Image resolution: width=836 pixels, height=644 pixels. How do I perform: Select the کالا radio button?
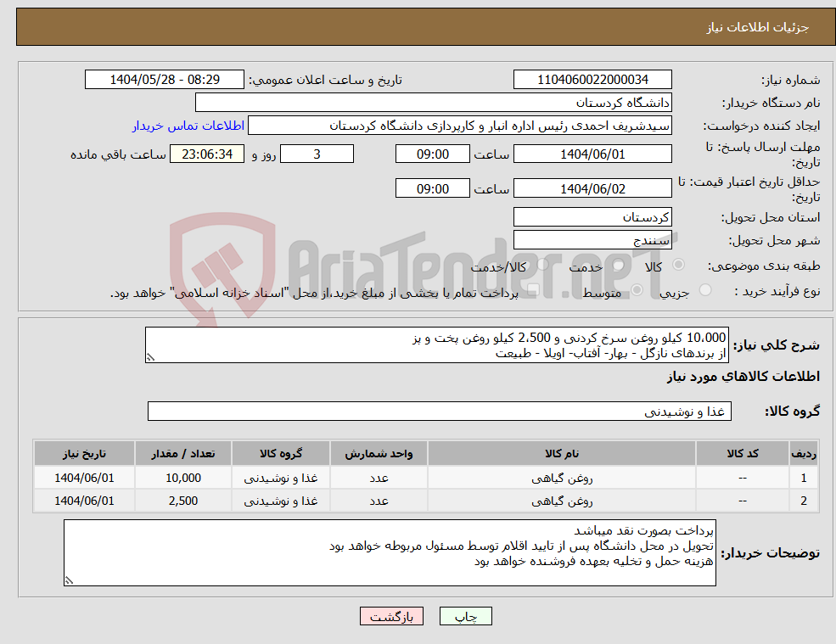(678, 266)
